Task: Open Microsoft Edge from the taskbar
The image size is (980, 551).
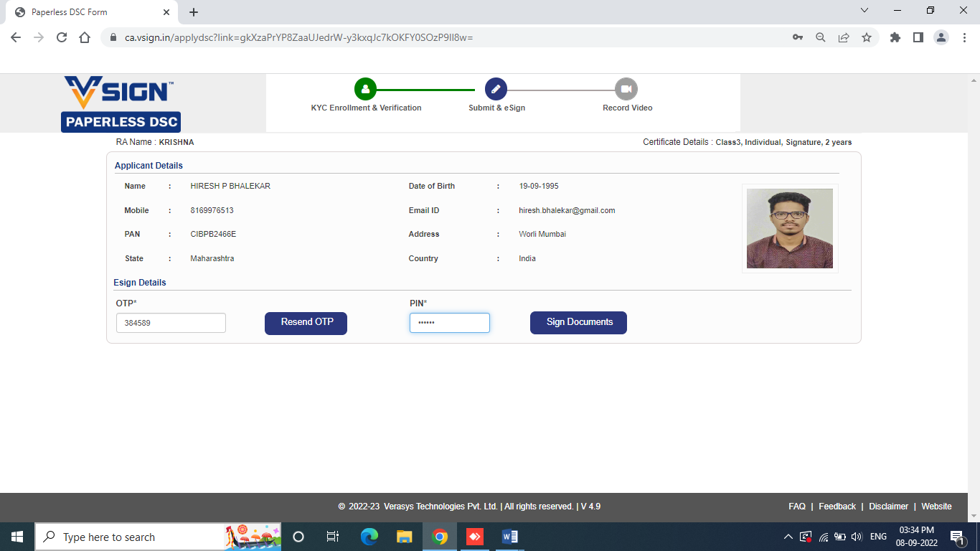Action: pos(369,537)
